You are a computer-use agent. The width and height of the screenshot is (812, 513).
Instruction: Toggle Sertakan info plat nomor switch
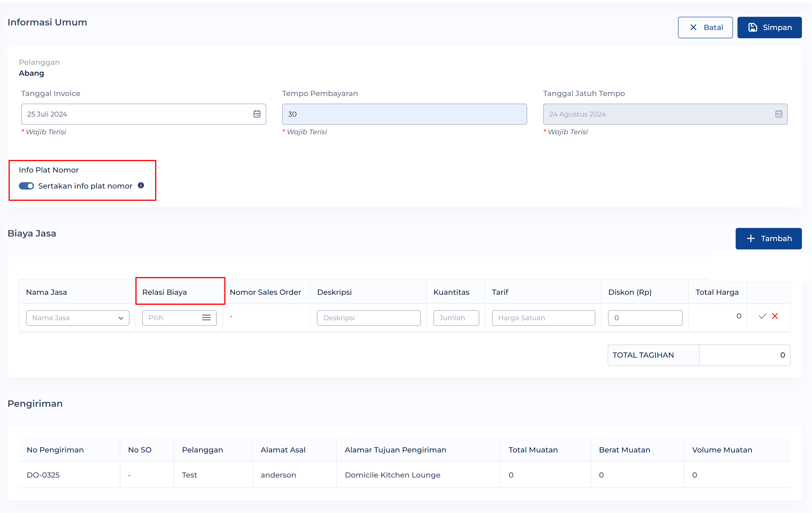(x=26, y=186)
